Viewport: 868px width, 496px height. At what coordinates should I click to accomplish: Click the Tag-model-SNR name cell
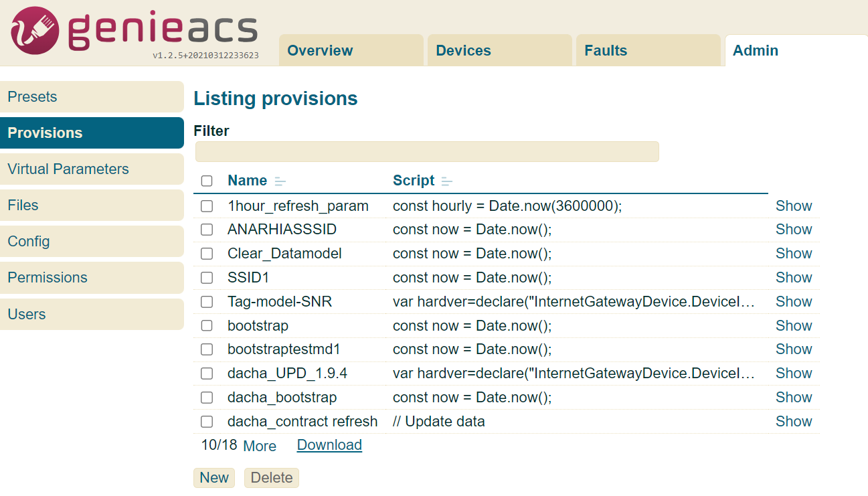pyautogui.click(x=280, y=302)
